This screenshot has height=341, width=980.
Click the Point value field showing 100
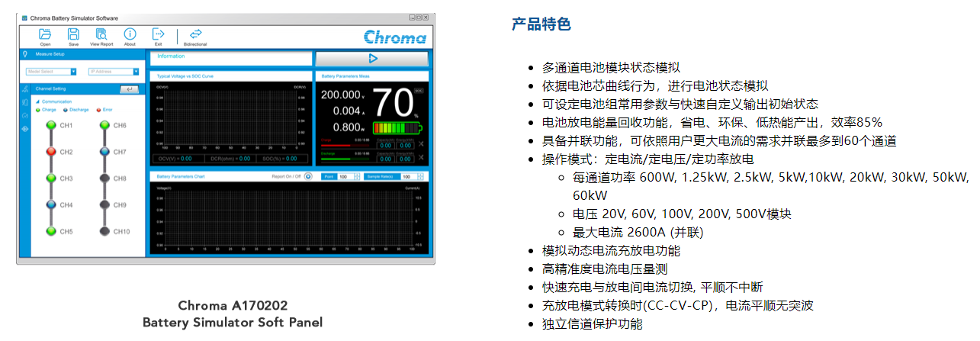pyautogui.click(x=345, y=176)
